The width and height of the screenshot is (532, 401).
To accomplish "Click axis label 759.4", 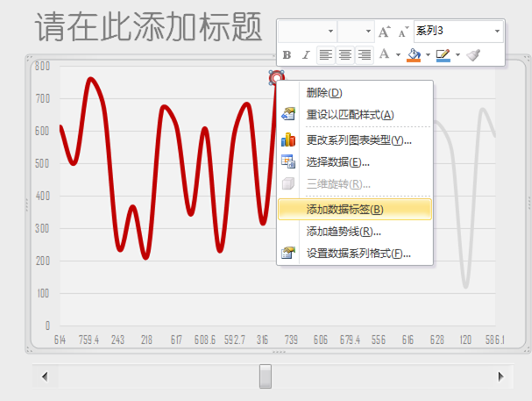I will pos(89,340).
